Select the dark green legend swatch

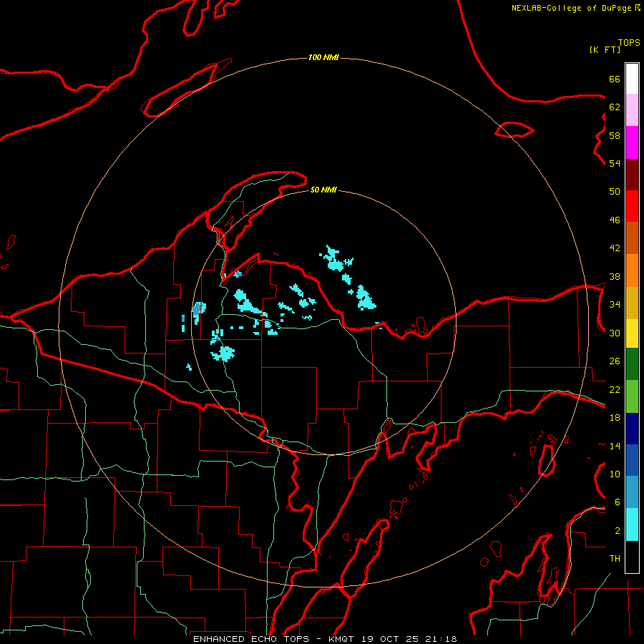click(632, 364)
